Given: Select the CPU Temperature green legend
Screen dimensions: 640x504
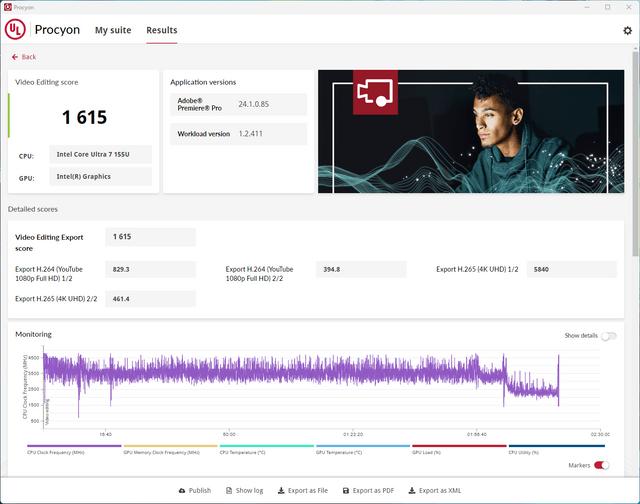Looking at the screenshot, I should pyautogui.click(x=267, y=449).
